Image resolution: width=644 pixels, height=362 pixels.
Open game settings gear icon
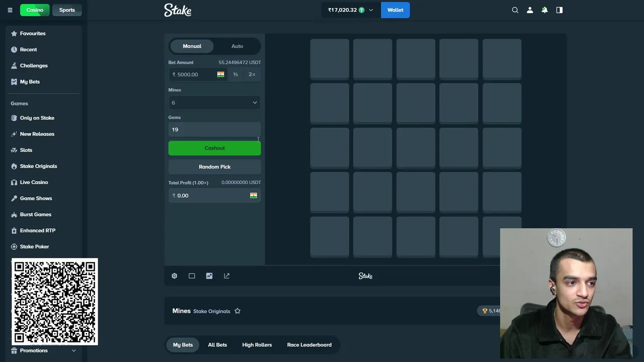tap(174, 276)
